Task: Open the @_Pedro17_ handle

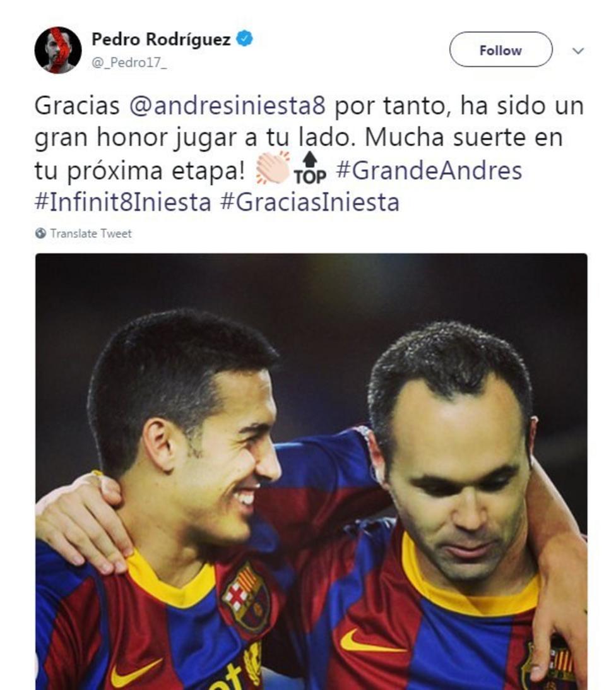Action: (x=129, y=63)
